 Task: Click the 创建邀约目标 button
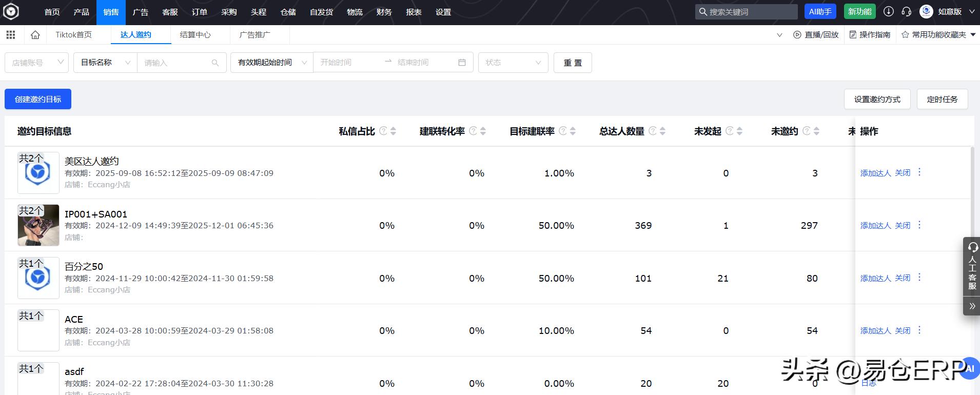coord(38,99)
